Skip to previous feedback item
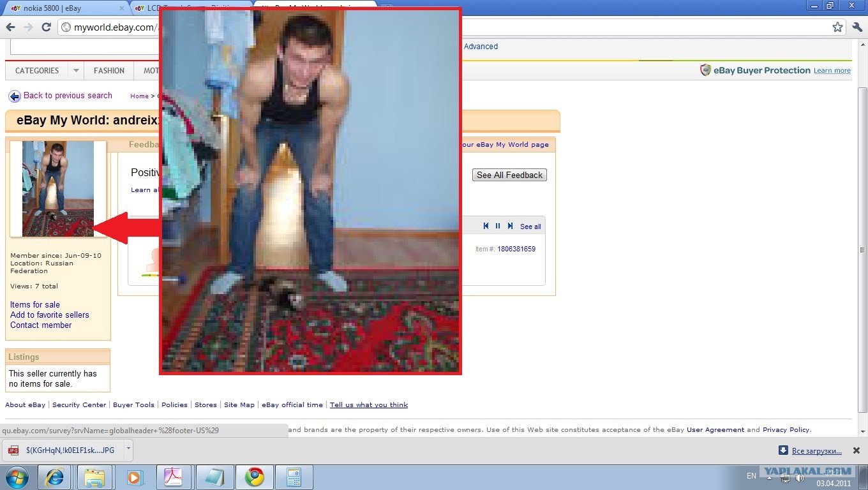The image size is (868, 490). [486, 226]
